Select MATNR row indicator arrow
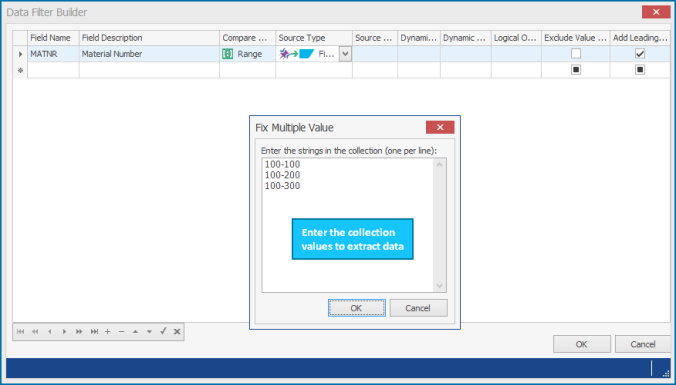The width and height of the screenshot is (676, 385). coord(20,54)
